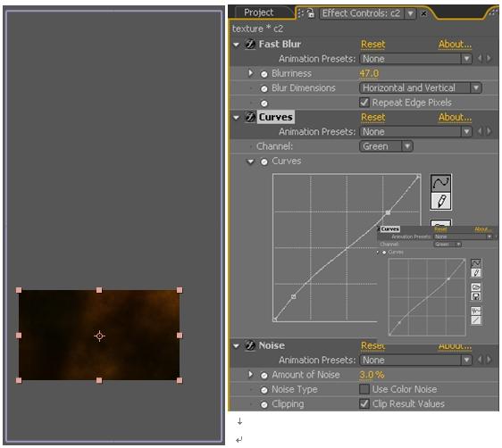This screenshot has width=502, height=448.
Task: Toggle the Fast Blur effect icon
Action: click(x=250, y=44)
